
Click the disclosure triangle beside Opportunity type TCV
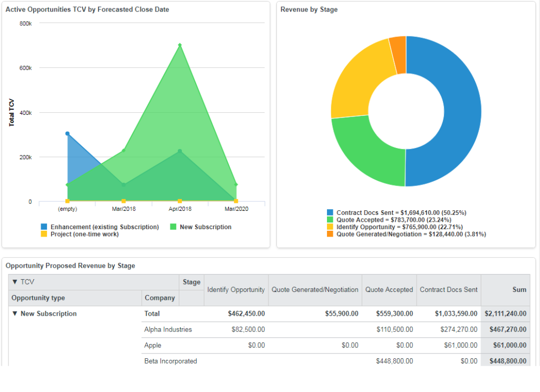point(14,282)
